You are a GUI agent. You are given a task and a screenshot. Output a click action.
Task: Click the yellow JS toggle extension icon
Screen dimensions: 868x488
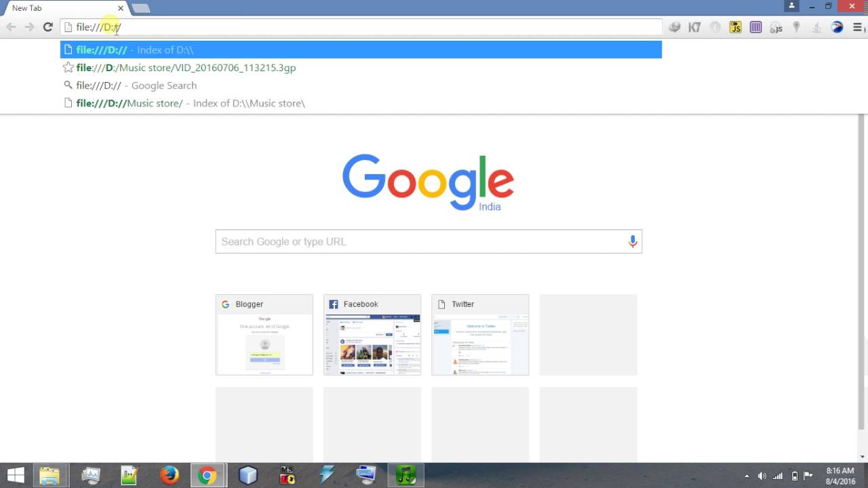[735, 27]
